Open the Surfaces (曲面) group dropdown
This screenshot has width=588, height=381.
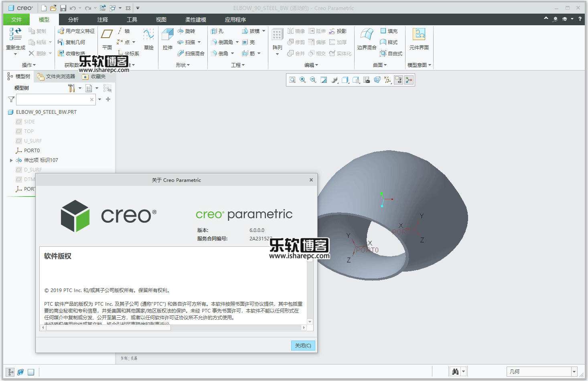coord(380,65)
